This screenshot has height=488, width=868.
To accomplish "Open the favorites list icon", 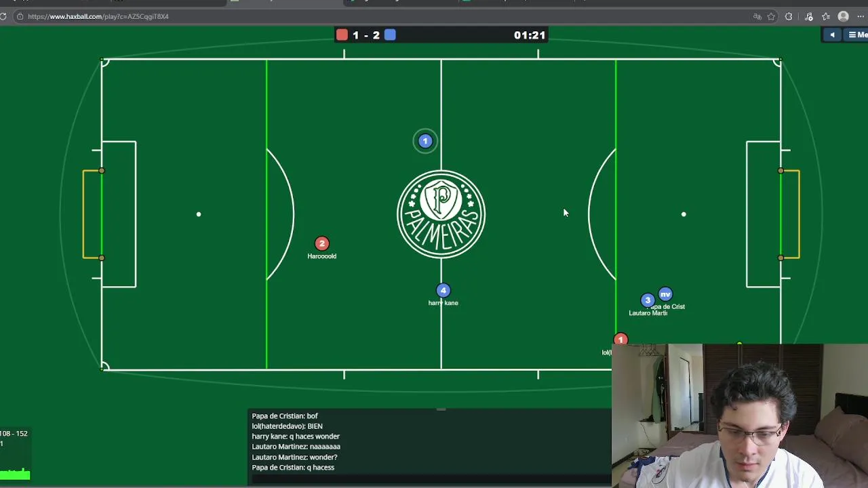I will point(826,16).
